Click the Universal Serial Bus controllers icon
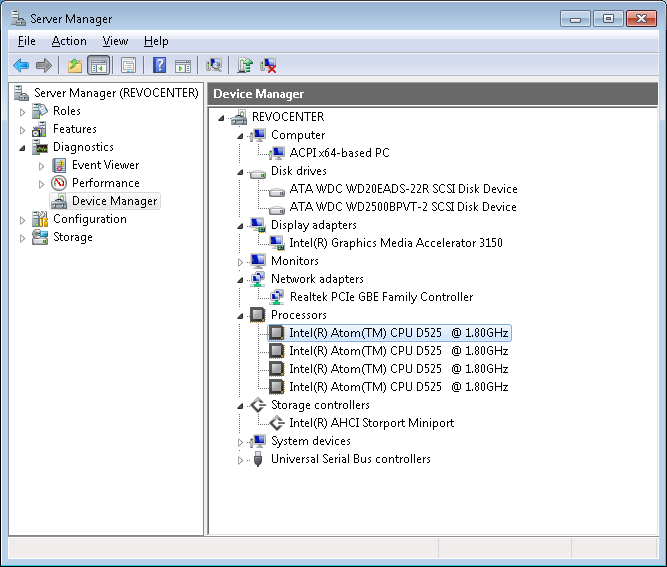This screenshot has width=667, height=567. 258,459
